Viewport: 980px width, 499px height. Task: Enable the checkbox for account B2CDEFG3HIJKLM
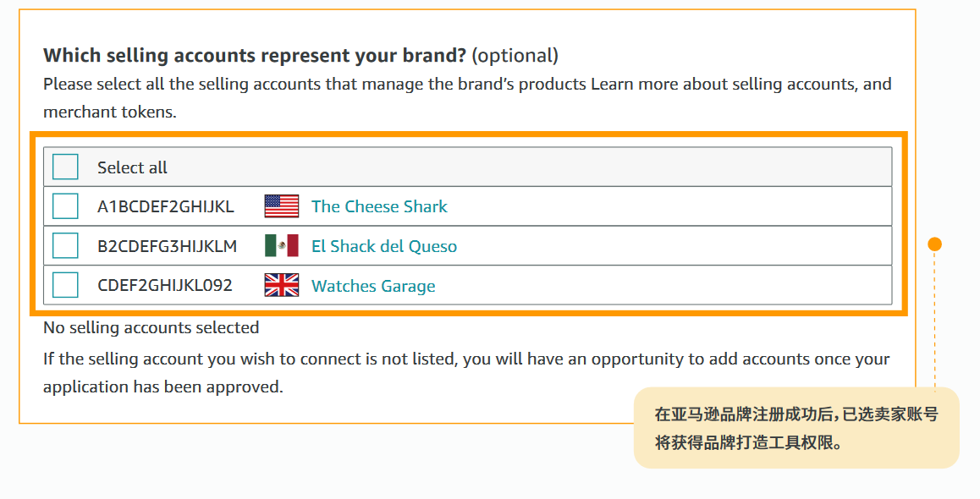click(66, 245)
